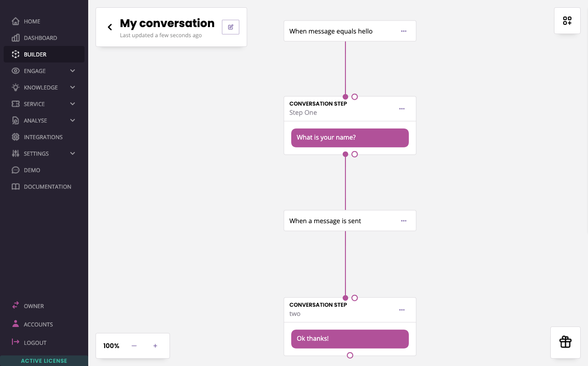Viewport: 588px width, 366px height.
Task: Click the back arrow near My conversation
Action: click(110, 27)
